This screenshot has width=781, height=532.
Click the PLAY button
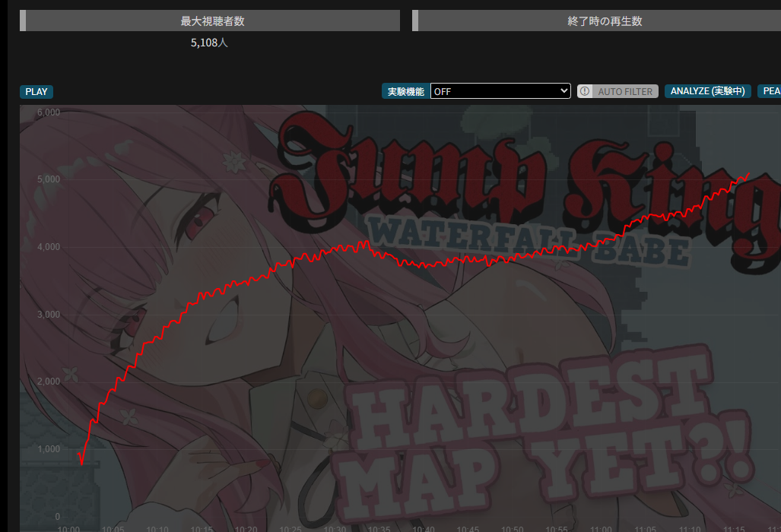pos(37,91)
